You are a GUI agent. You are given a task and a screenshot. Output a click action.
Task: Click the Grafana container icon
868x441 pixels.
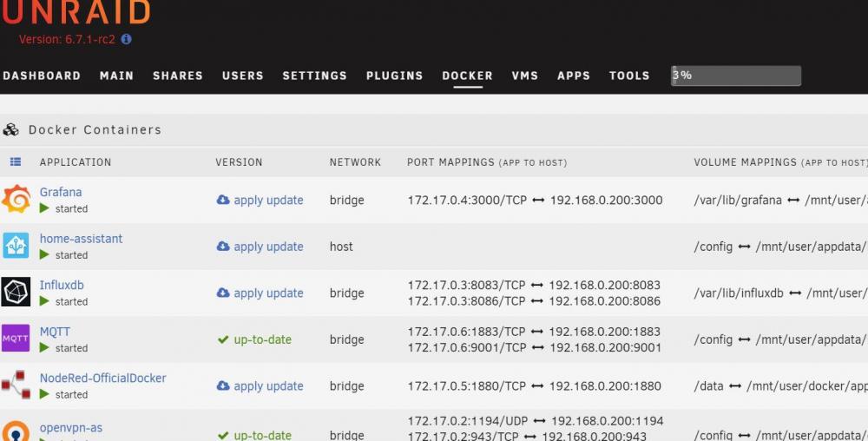coord(16,200)
